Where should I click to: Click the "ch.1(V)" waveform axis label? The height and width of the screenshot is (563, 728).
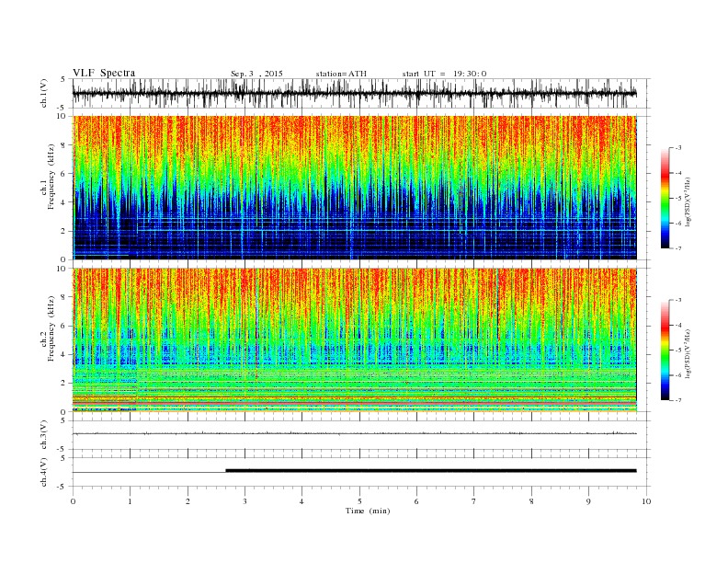pos(43,93)
